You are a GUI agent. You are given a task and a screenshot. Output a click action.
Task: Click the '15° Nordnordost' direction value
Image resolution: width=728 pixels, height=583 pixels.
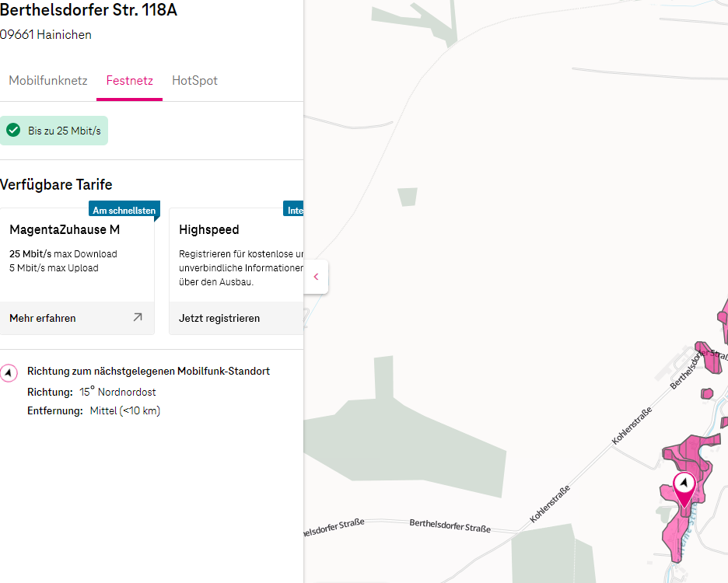click(x=117, y=392)
